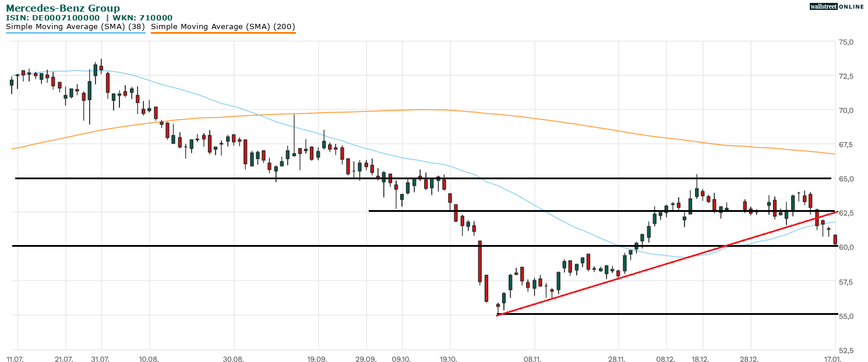This screenshot has width=868, height=362.
Task: Click the wallstreet ONLINE logo
Action: [x=837, y=6]
